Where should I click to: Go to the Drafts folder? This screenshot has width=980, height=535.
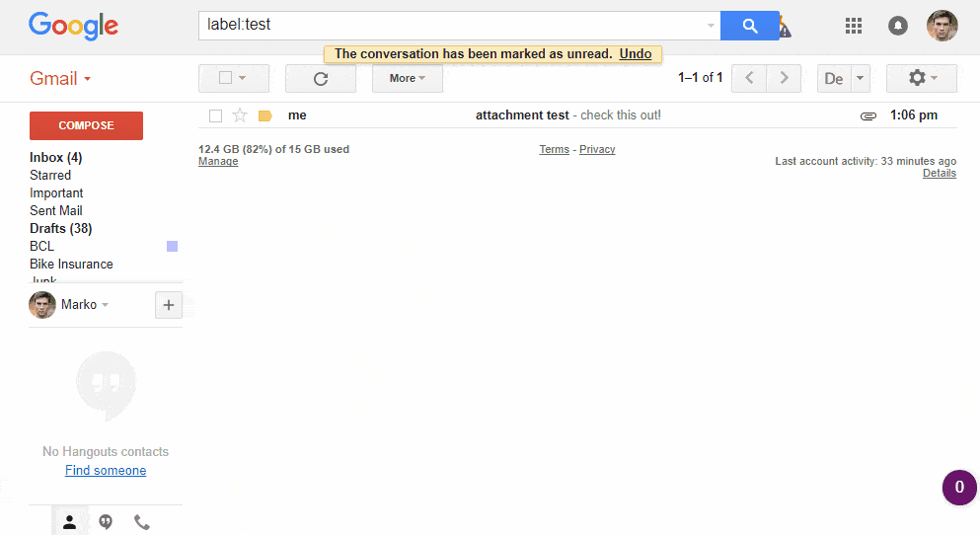tap(60, 228)
